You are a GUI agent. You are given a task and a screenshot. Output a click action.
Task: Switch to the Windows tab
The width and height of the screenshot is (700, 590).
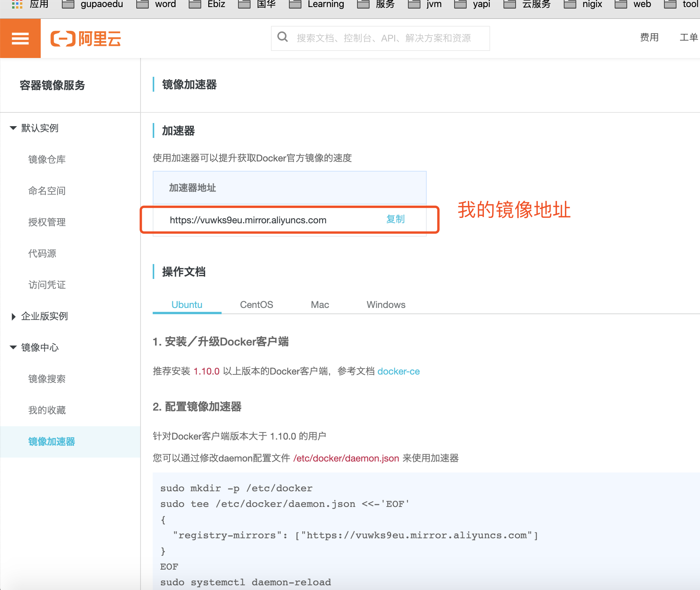386,304
